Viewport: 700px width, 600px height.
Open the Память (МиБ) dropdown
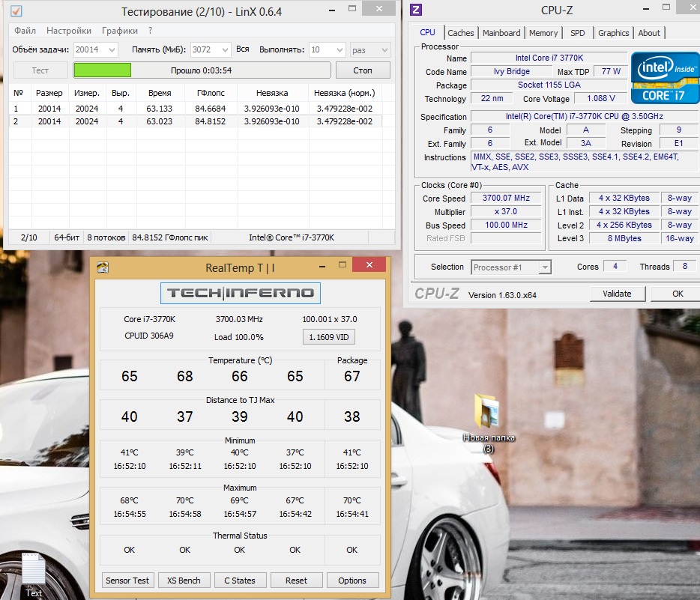(223, 49)
